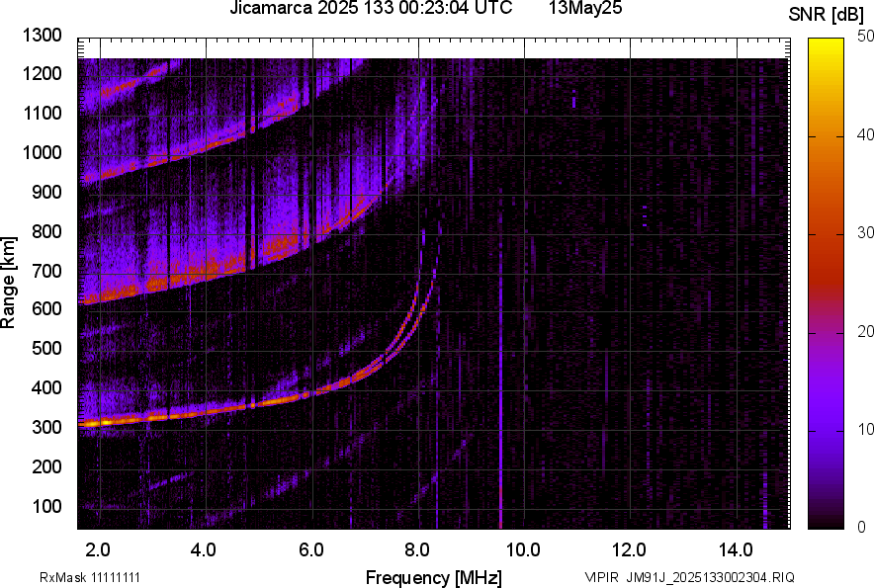874x588 pixels.
Task: Select the 200 range tick label
Action: pos(46,465)
